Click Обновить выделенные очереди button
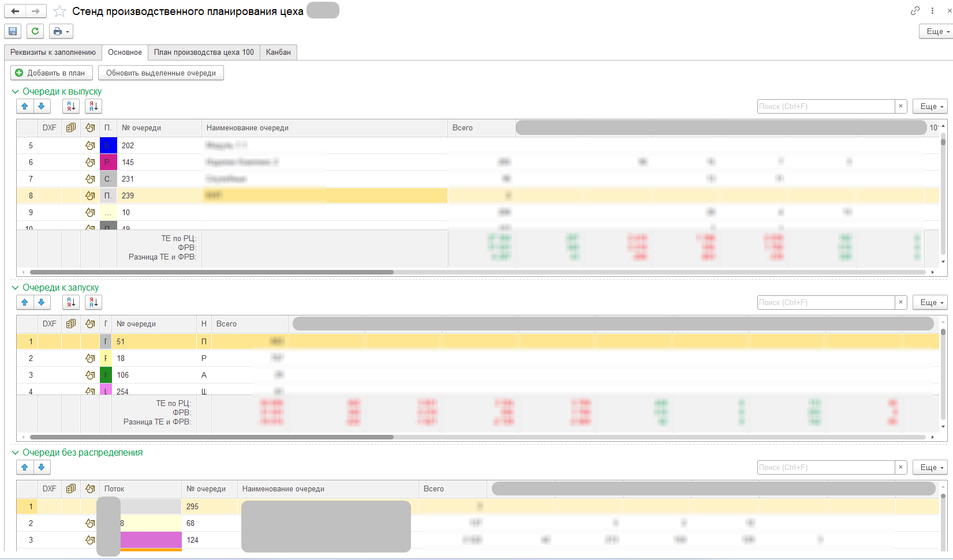The image size is (953, 560). pyautogui.click(x=160, y=73)
